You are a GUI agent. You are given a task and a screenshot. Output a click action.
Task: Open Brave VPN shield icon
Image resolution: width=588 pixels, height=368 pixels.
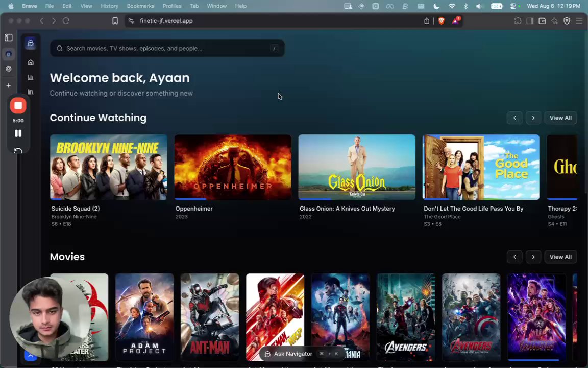coord(567,21)
